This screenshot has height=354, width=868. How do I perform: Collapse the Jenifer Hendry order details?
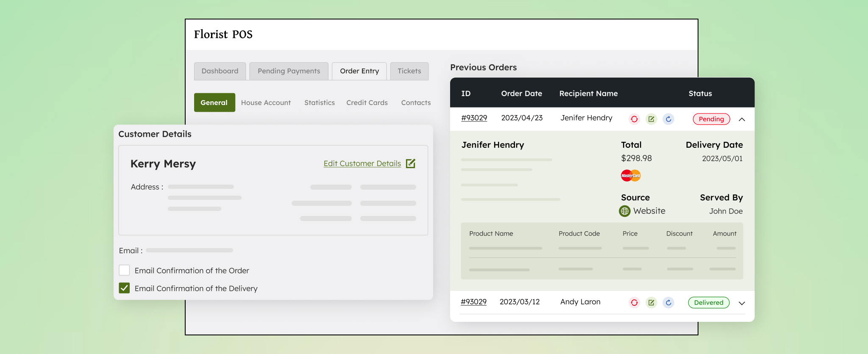pyautogui.click(x=742, y=119)
